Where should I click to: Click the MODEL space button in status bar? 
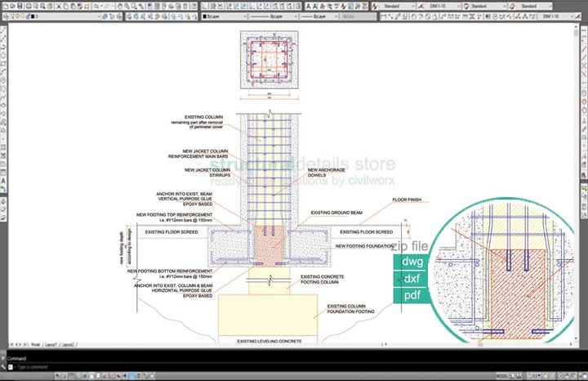pos(502,375)
